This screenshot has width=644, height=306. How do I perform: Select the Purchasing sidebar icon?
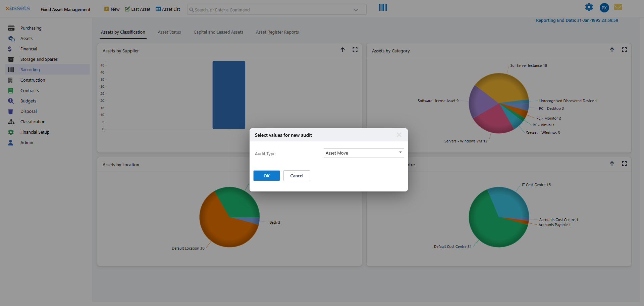[11, 28]
